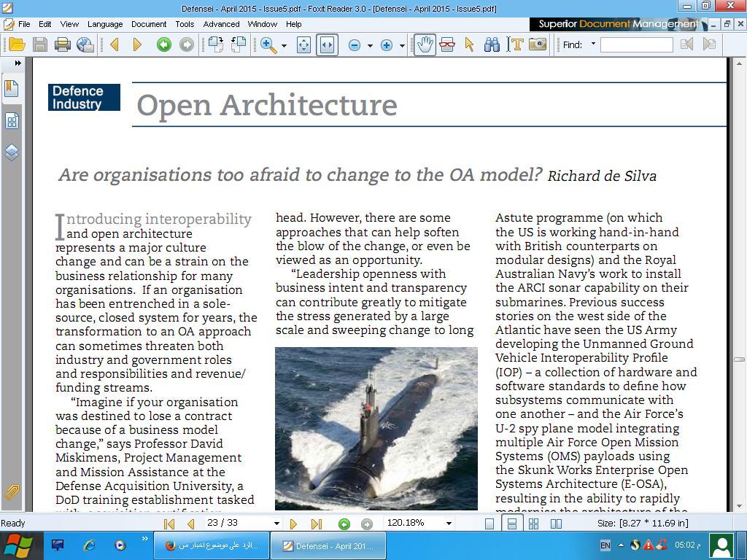Print the document using printer icon
The image size is (747, 560).
tap(63, 44)
